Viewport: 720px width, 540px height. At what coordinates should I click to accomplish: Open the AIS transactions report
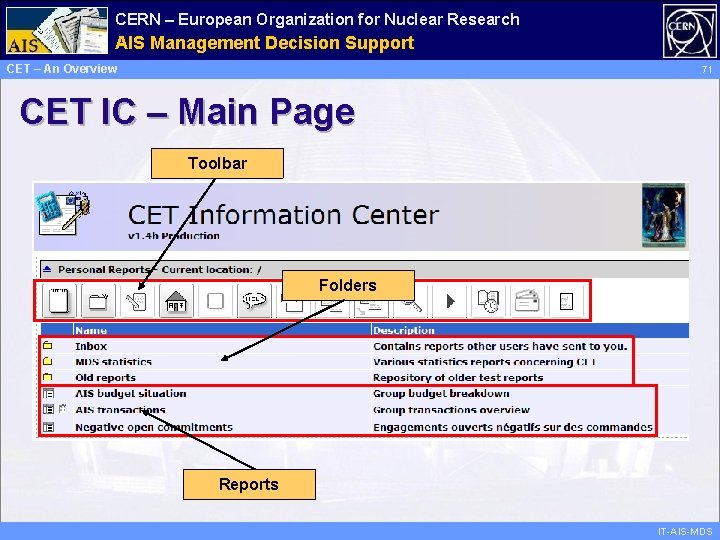[x=120, y=410]
